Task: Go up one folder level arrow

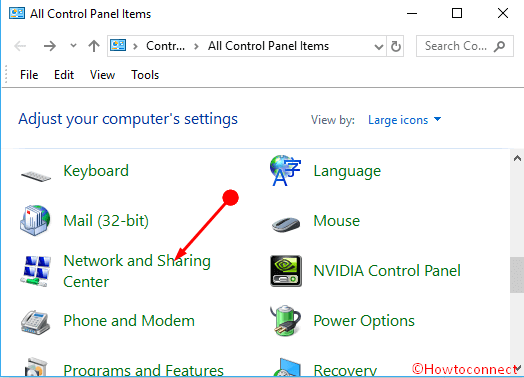Action: click(94, 46)
